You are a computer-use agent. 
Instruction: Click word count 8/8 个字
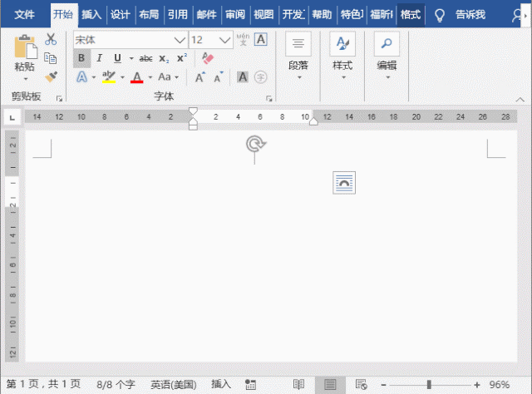pyautogui.click(x=116, y=385)
